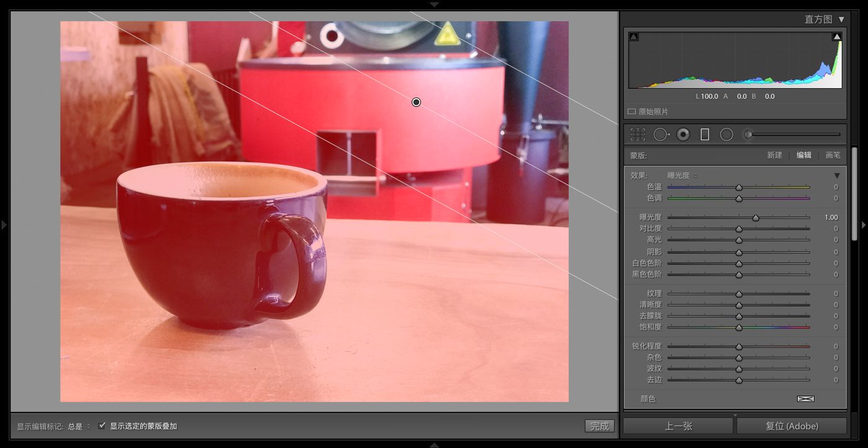Screen dimensions: 868x448
Task: Open the 效果 preset dropdown
Action: pyautogui.click(x=682, y=176)
